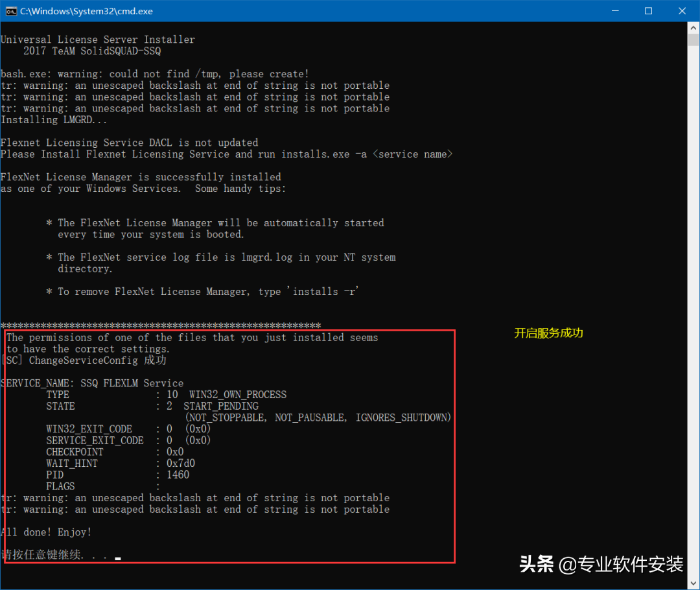Image resolution: width=700 pixels, height=590 pixels.
Task: Click 'Flexnet Licensing Service DACL is not updated'
Action: click(130, 143)
